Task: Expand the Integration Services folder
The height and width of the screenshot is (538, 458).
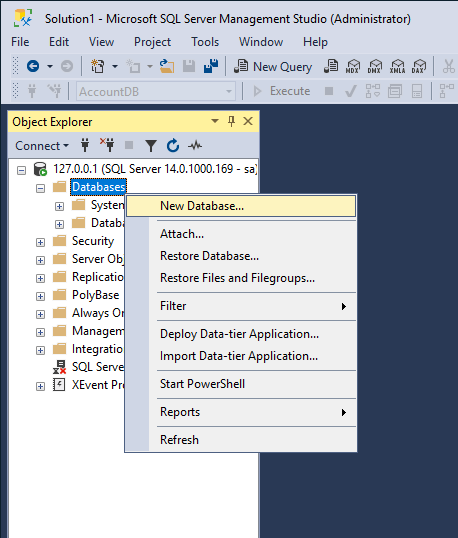Action: pos(40,350)
